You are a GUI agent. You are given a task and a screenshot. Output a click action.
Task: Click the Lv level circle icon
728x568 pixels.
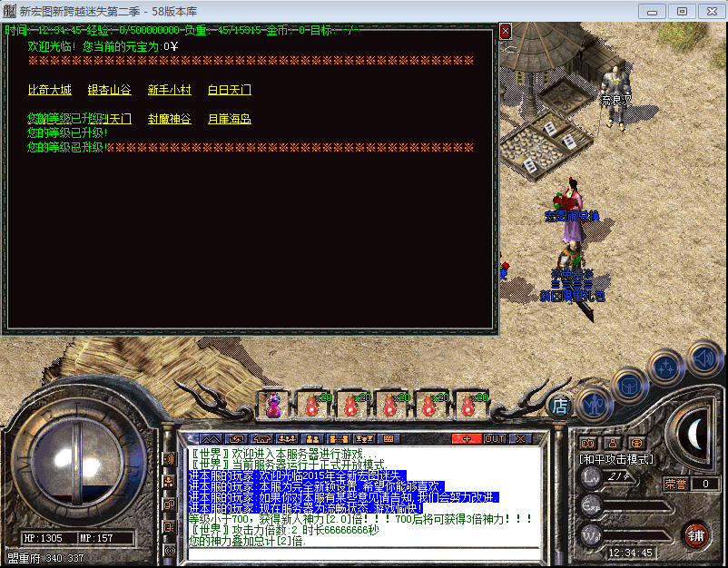(x=591, y=477)
